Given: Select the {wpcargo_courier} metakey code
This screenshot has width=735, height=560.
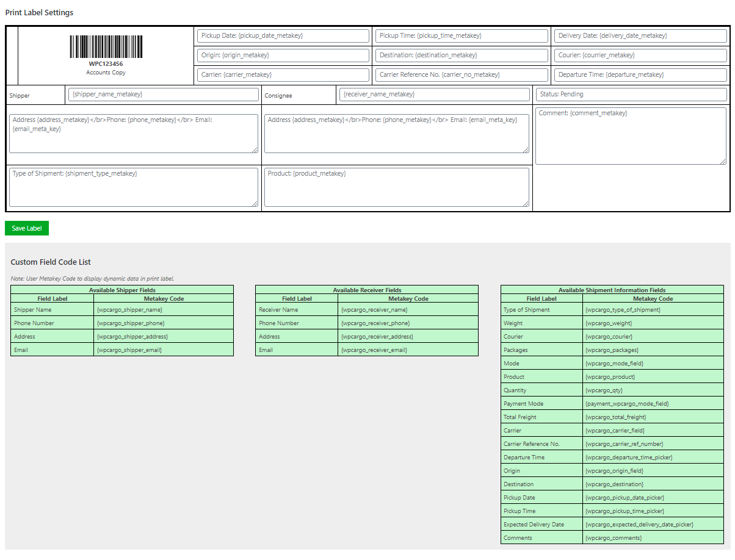Looking at the screenshot, I should pos(609,337).
